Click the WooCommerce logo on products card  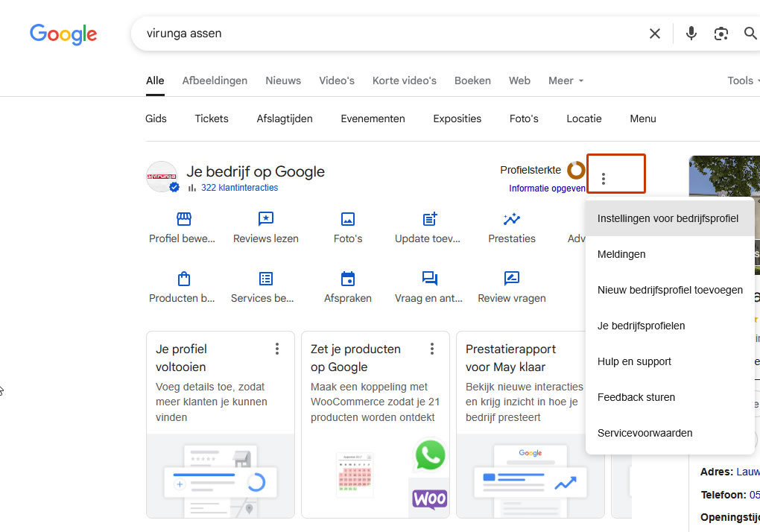click(x=429, y=498)
